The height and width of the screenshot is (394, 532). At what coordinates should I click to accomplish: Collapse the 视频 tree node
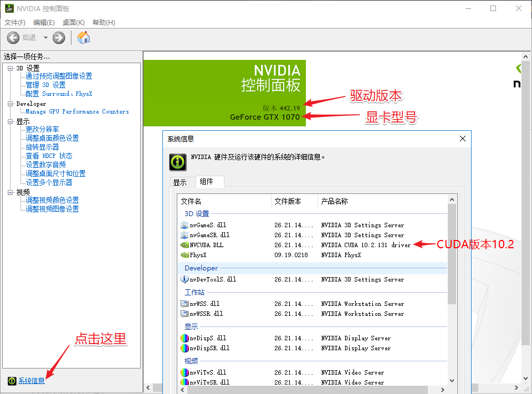point(10,192)
